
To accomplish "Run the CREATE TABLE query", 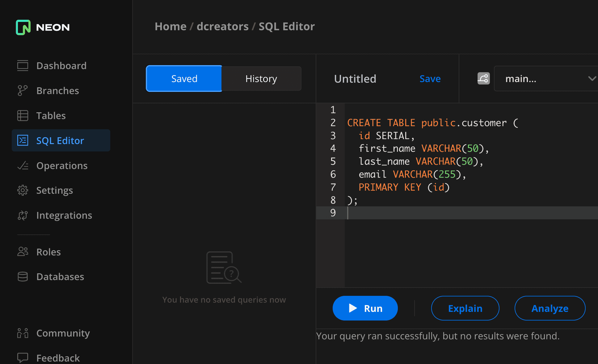I will 365,308.
